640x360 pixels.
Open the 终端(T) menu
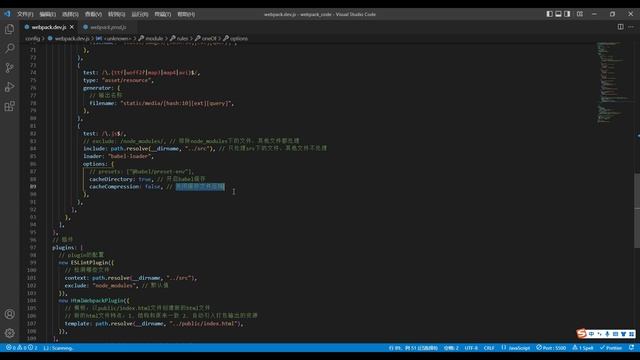pos(162,14)
